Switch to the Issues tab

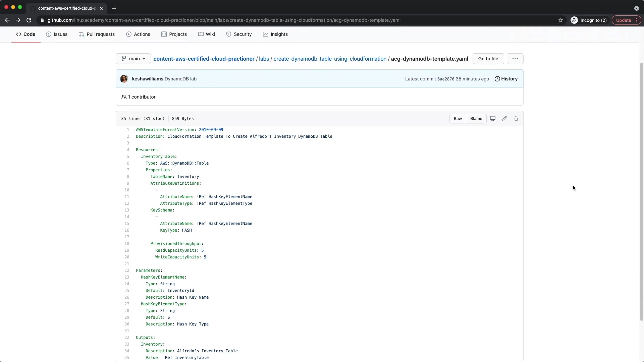(x=57, y=34)
